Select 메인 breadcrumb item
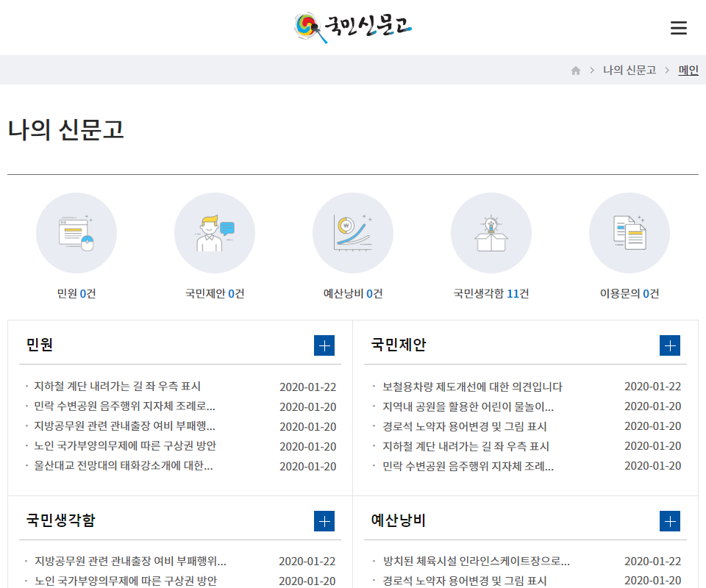Image resolution: width=706 pixels, height=588 pixels. click(x=688, y=70)
